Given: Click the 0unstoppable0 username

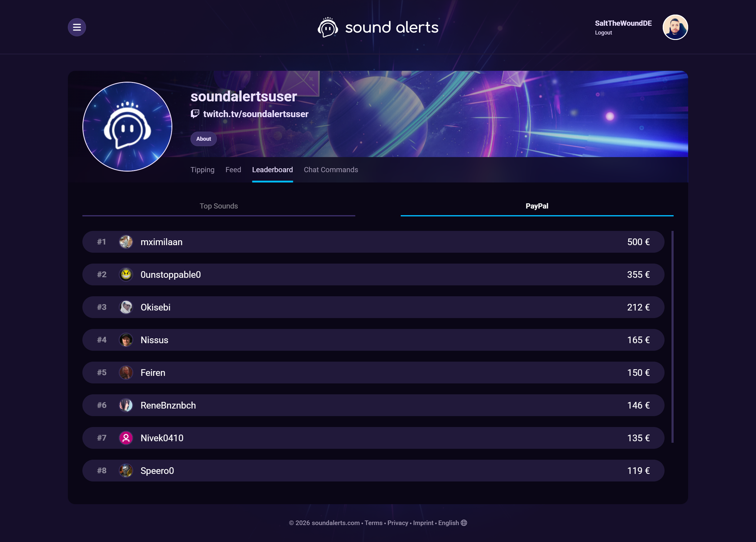Looking at the screenshot, I should (171, 274).
